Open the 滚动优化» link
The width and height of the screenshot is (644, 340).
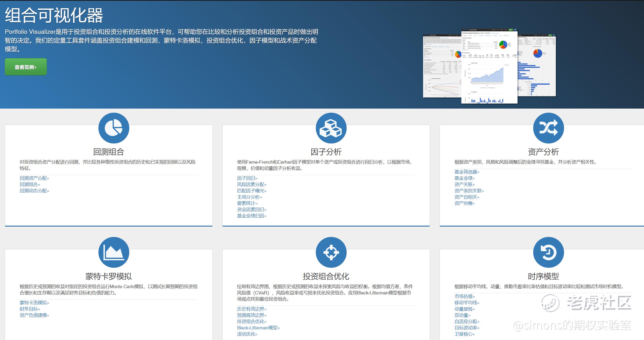point(247,334)
